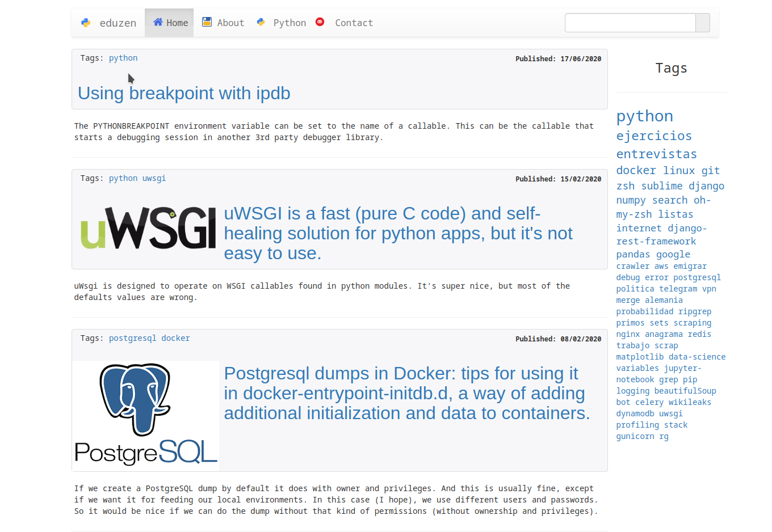The image size is (772, 532).
Task: Open the Contact page
Action: pyautogui.click(x=354, y=22)
